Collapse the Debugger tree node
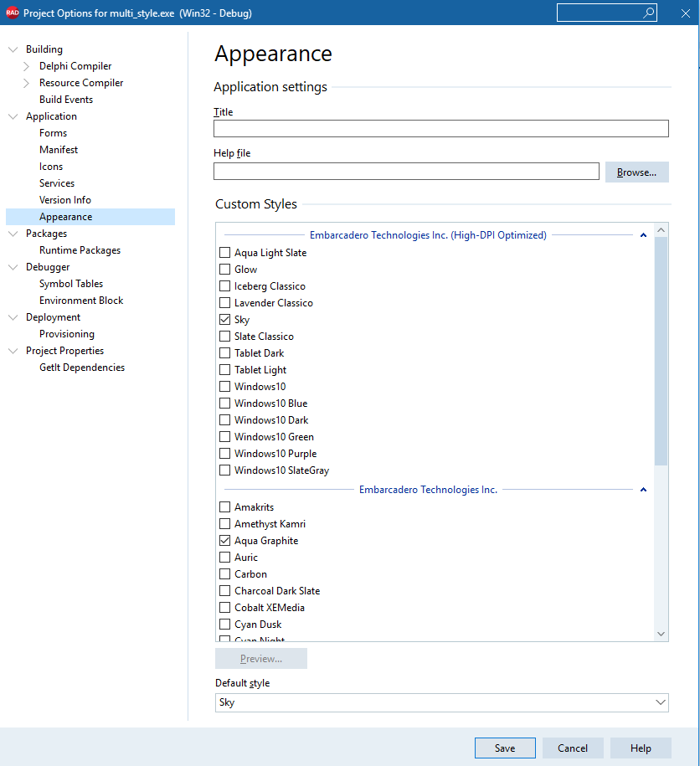 13,267
